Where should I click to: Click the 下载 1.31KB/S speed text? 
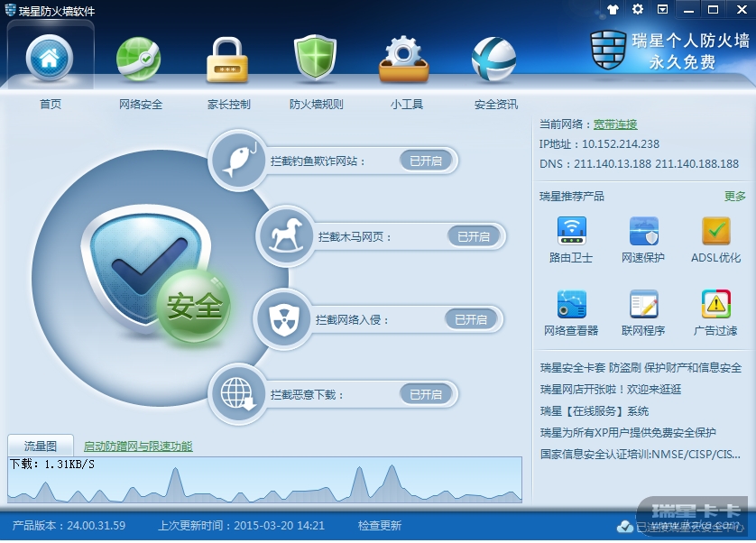point(52,464)
